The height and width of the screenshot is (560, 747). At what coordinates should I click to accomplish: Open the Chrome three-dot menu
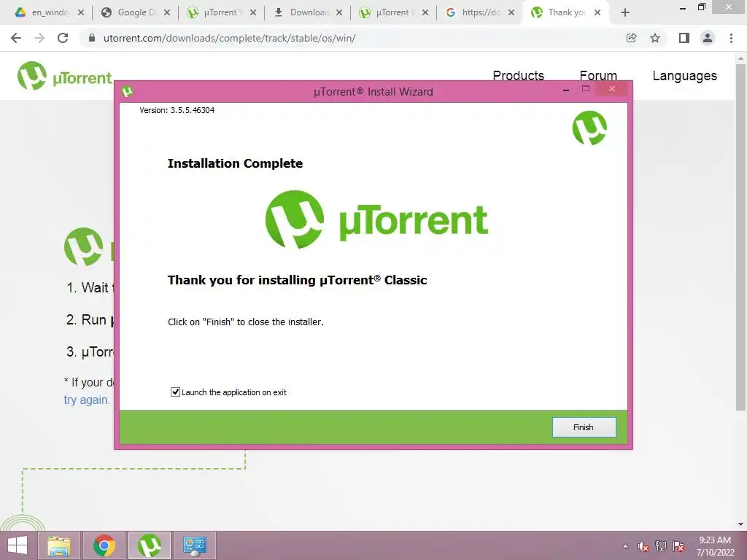731,38
